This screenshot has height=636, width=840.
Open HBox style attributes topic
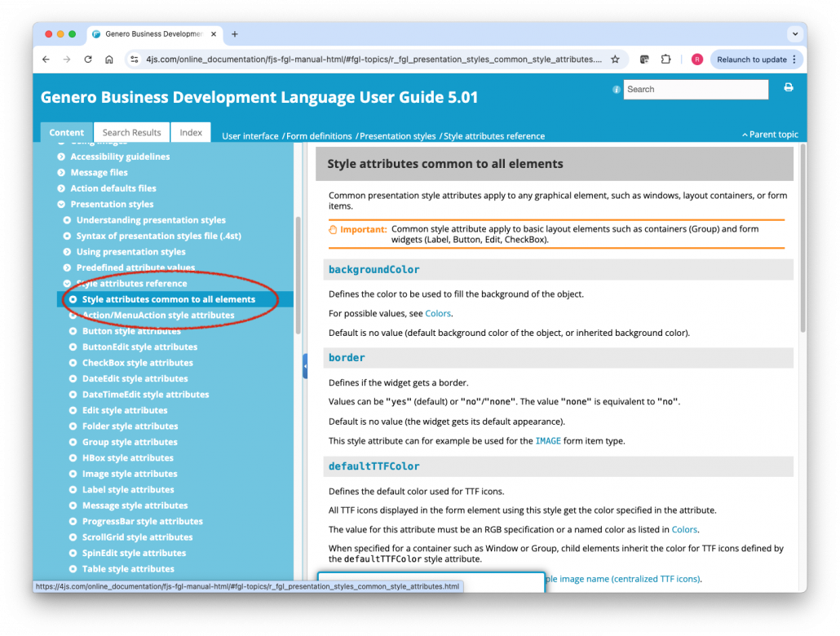point(128,457)
